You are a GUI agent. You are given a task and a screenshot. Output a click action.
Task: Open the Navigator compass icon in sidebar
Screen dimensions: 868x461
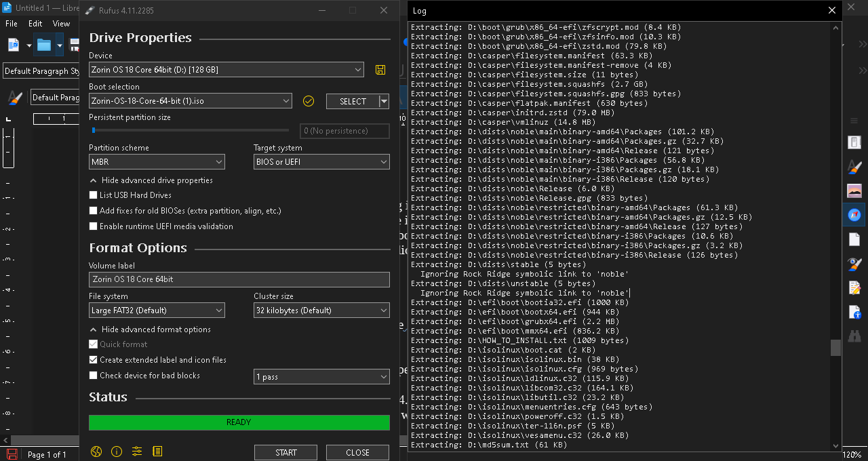point(854,215)
